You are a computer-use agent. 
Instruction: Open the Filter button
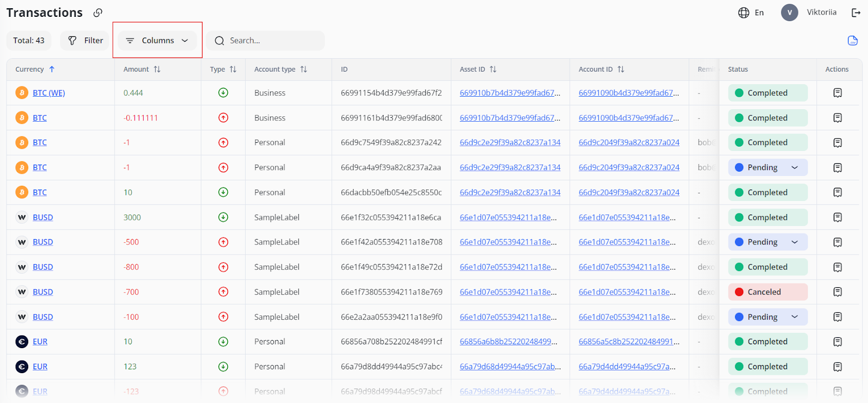click(85, 41)
